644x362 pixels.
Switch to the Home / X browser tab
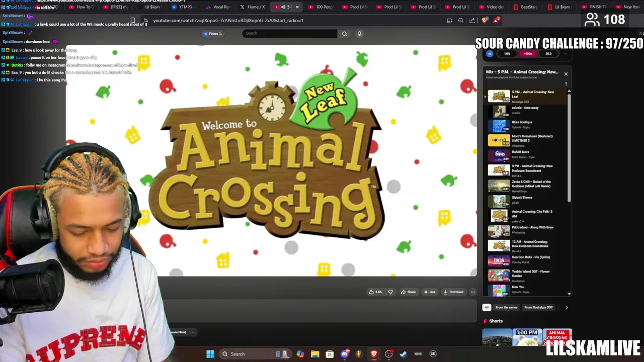(x=253, y=7)
